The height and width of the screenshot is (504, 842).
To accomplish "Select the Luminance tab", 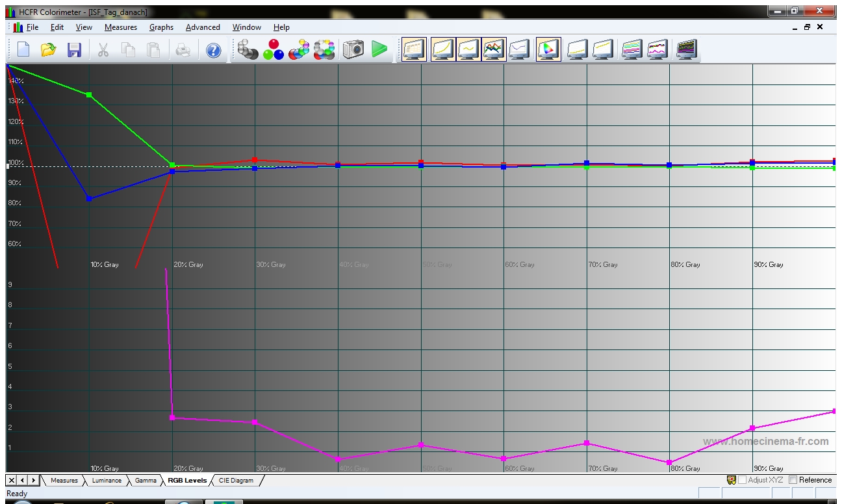I will pyautogui.click(x=107, y=481).
